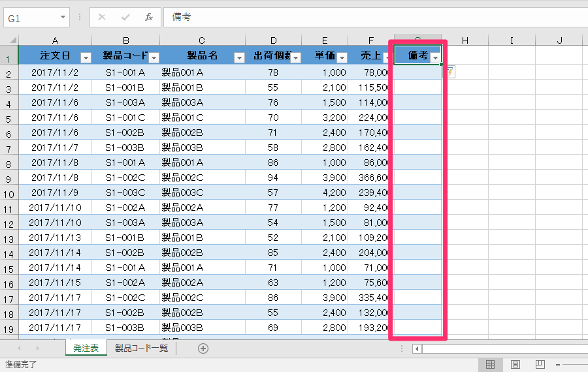588x372 pixels.
Task: Select column D header
Action: tap(273, 40)
